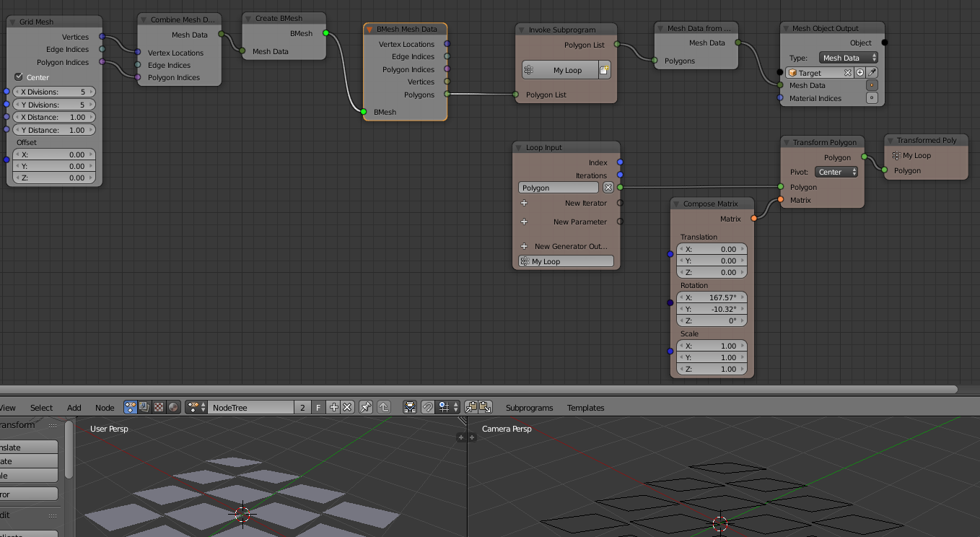Click the cube icon in Target field
This screenshot has width=980, height=537.
[792, 73]
